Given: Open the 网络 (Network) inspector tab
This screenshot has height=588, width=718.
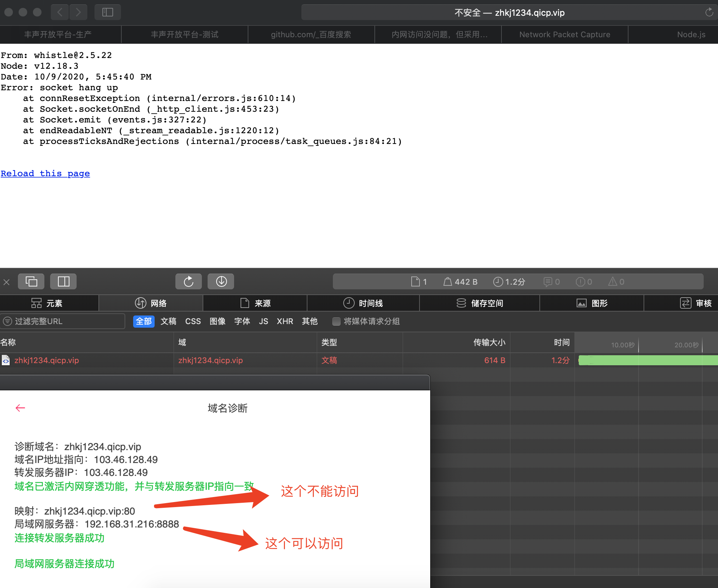Looking at the screenshot, I should pyautogui.click(x=151, y=303).
